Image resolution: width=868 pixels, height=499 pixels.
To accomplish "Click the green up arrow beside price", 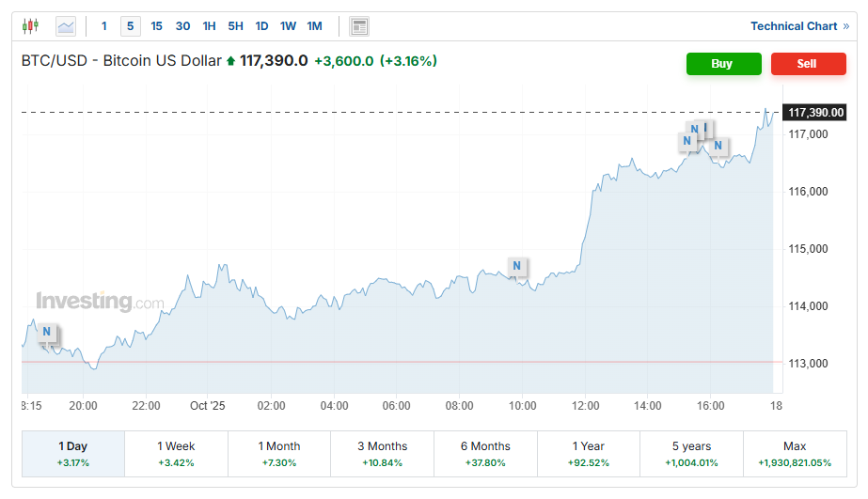I will (x=230, y=61).
